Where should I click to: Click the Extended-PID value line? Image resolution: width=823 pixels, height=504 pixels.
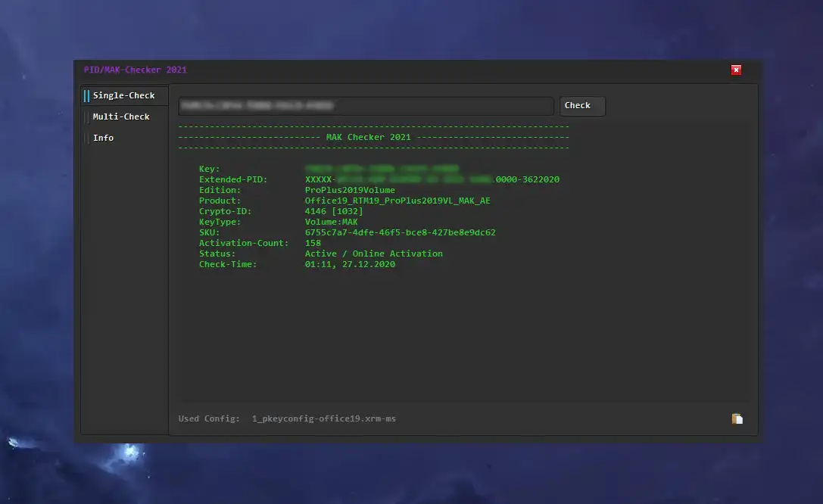point(432,179)
